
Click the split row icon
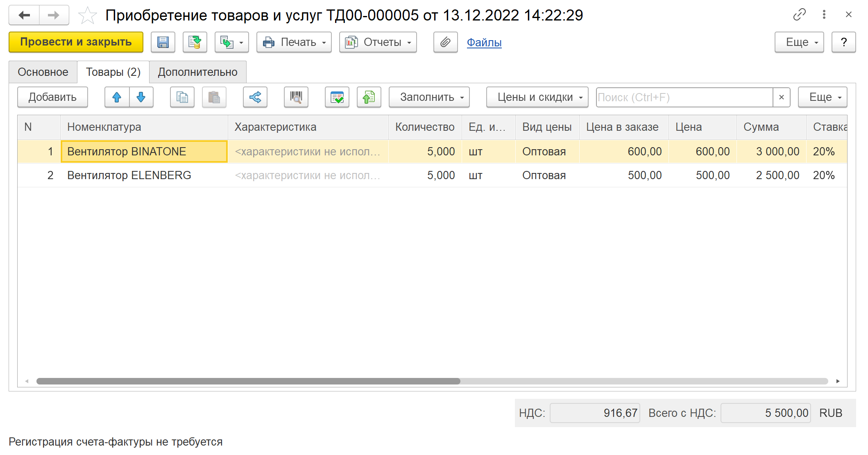click(x=255, y=97)
